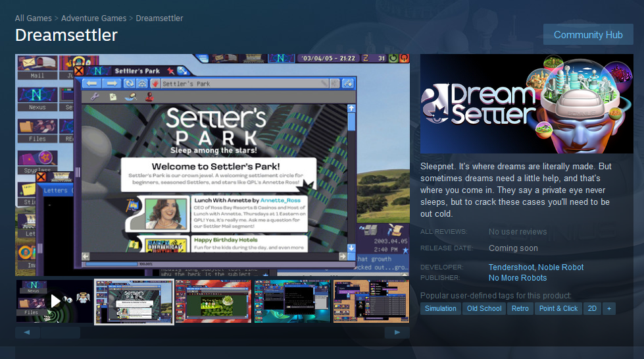
Task: Click the Coming soon release date text
Action: click(513, 248)
